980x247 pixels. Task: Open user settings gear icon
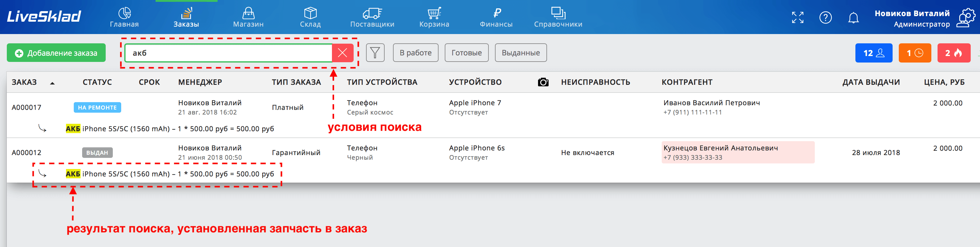click(x=966, y=18)
